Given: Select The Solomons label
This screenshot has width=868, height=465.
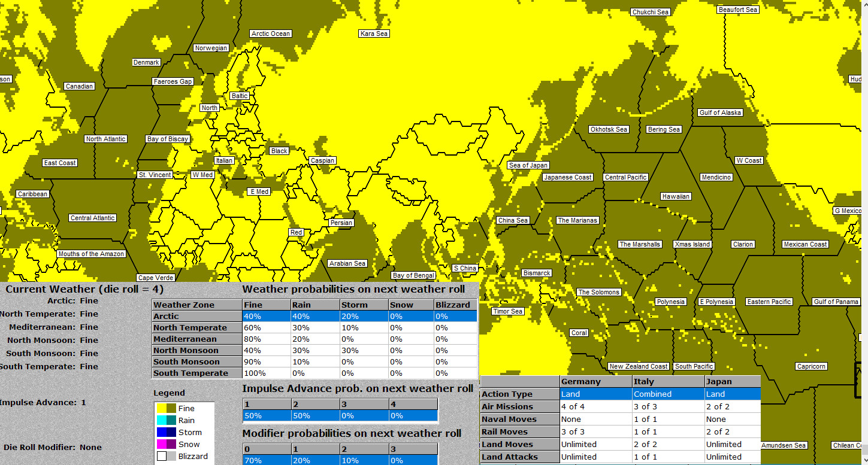Looking at the screenshot, I should pos(598,292).
